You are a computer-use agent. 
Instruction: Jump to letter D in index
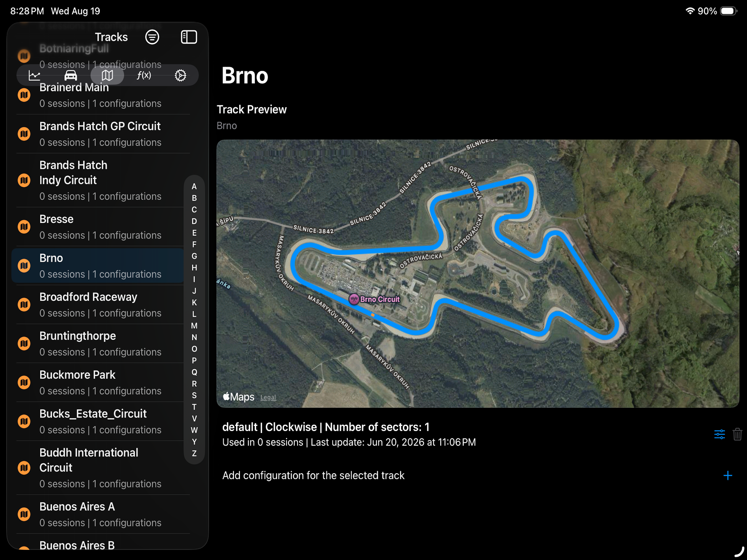tap(194, 221)
